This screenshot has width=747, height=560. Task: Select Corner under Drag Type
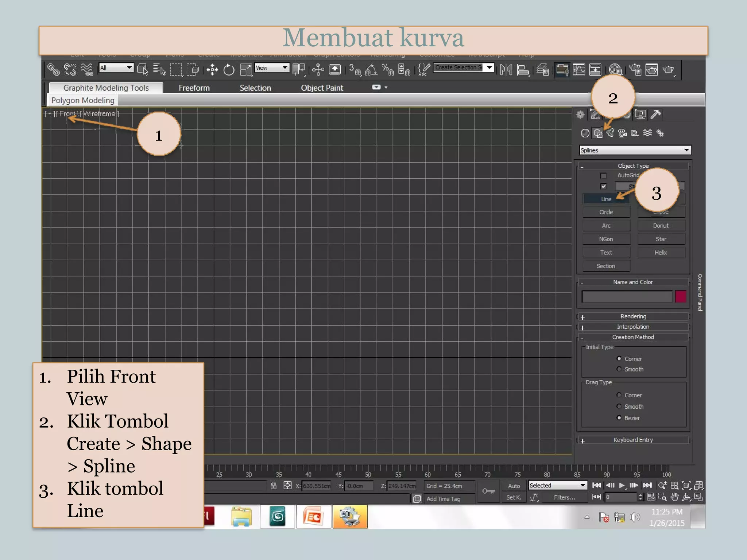[x=619, y=395]
